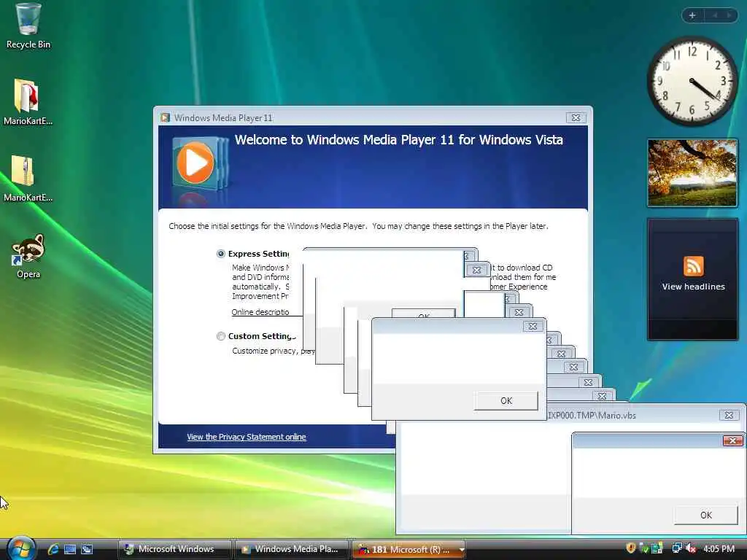Close the Windows Media Player 11 window

tap(576, 117)
